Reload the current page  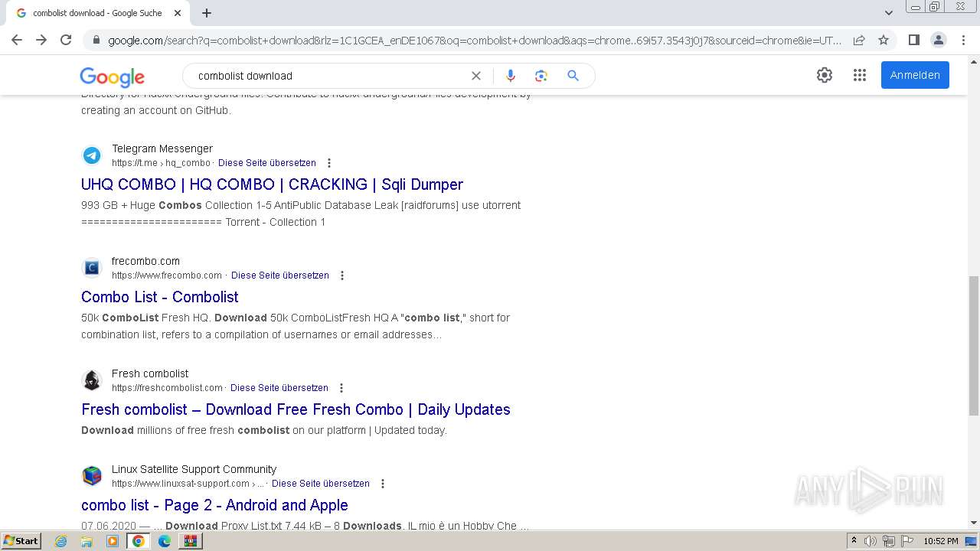(x=66, y=40)
